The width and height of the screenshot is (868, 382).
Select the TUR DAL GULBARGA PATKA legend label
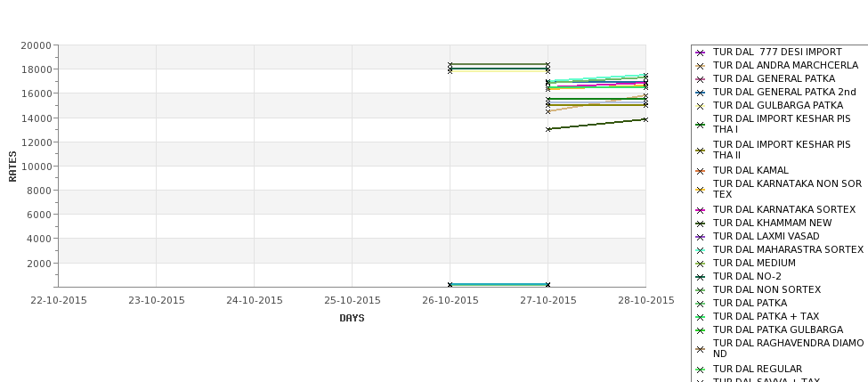(778, 105)
